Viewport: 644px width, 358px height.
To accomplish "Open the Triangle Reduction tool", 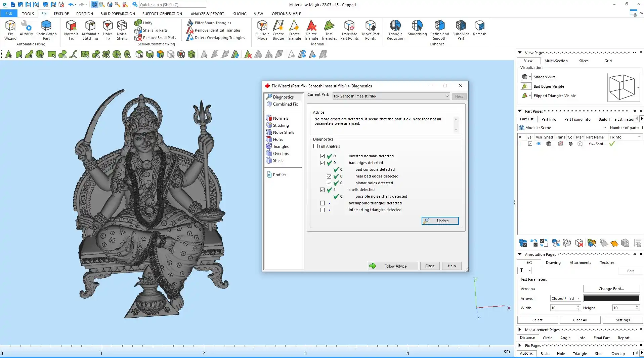I will click(x=395, y=30).
